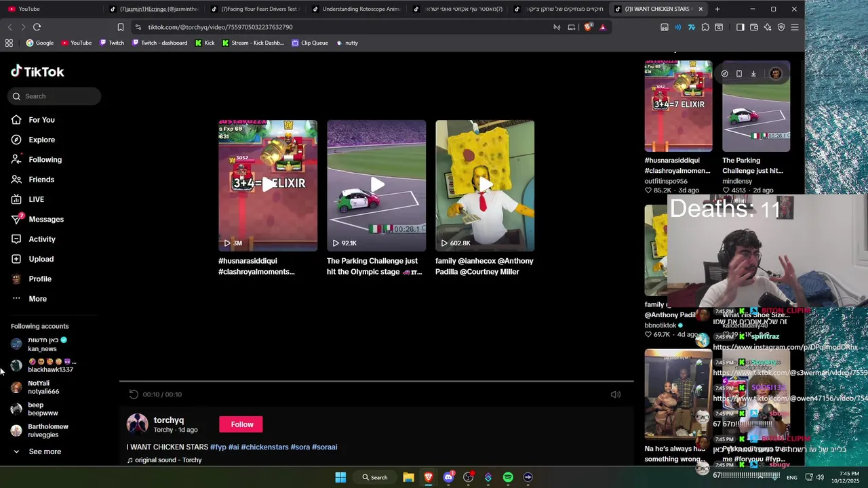Reload the page in browser
868x488 pixels.
37,27
